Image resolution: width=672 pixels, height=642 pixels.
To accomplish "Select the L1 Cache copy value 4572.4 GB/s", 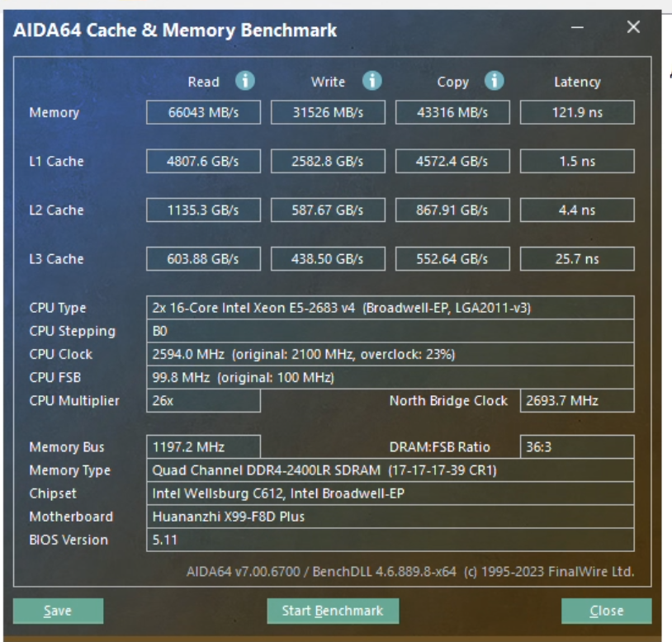I will tap(452, 161).
